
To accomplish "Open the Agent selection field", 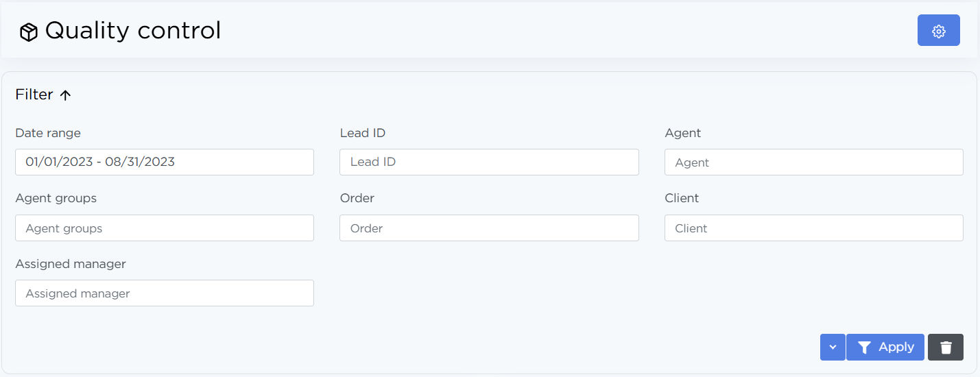I will coord(813,162).
